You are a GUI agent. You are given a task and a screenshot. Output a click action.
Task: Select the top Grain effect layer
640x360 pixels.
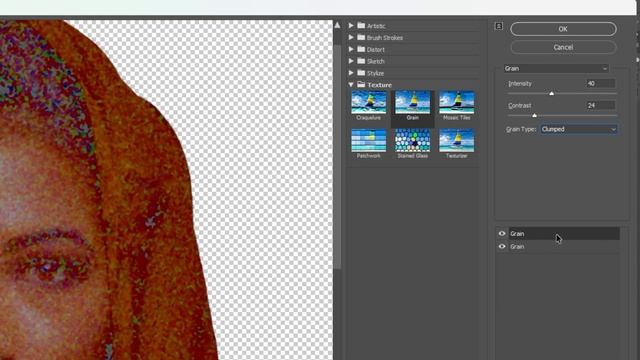[x=564, y=233]
